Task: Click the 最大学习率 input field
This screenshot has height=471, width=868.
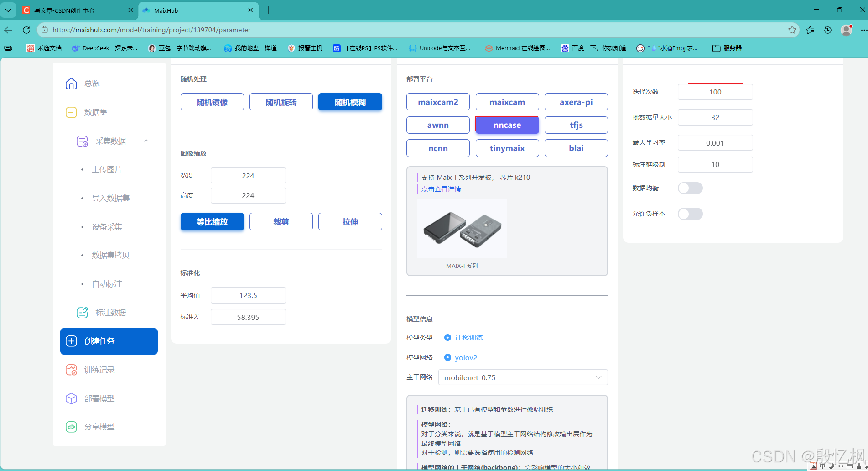Action: pyautogui.click(x=715, y=143)
